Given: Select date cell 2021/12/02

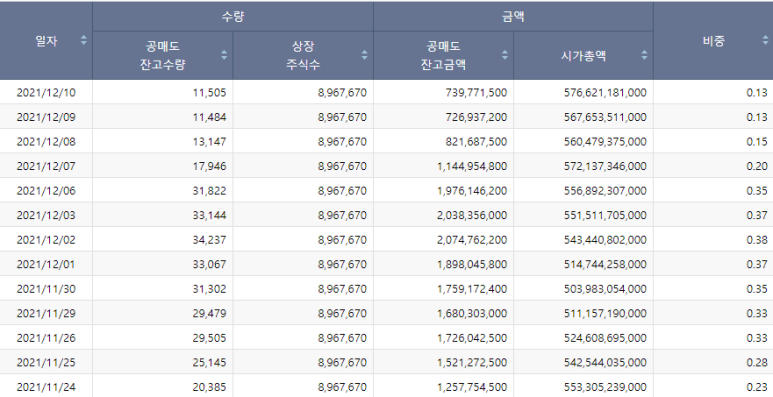Looking at the screenshot, I should point(46,240).
